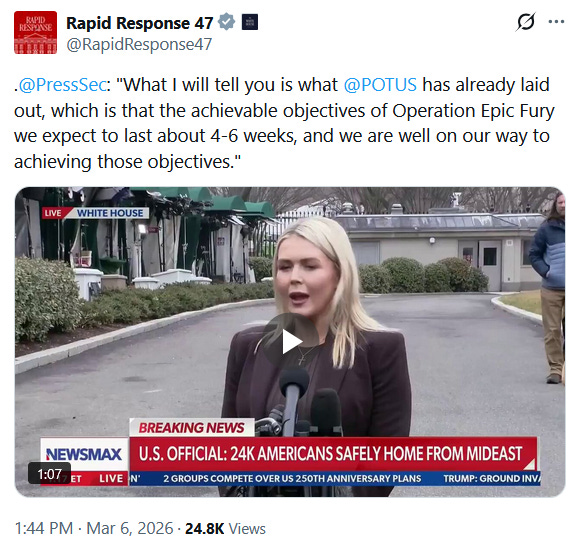The image size is (578, 558).
Task: Visit the @RapidResponse47 handle link
Action: tap(139, 44)
